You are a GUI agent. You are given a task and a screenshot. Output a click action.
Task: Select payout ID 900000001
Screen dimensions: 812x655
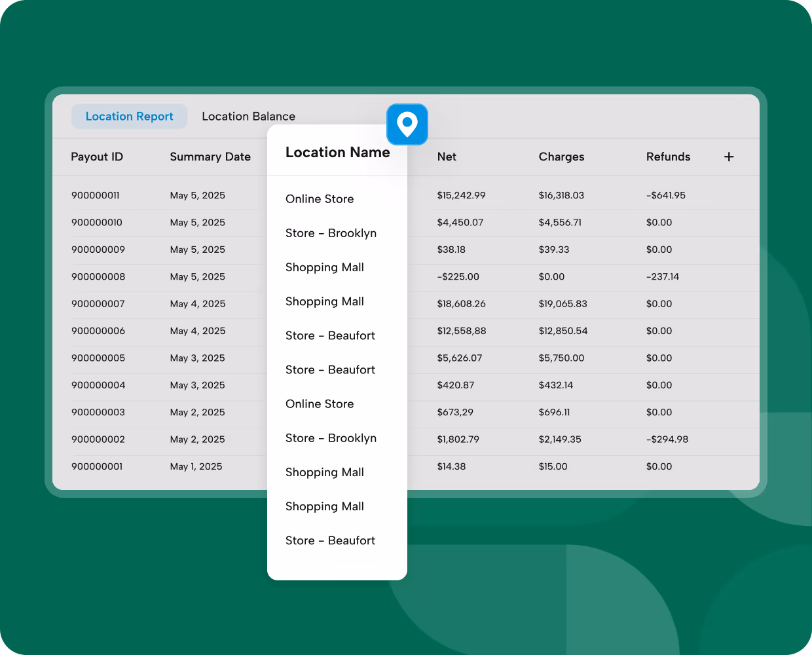(x=97, y=466)
